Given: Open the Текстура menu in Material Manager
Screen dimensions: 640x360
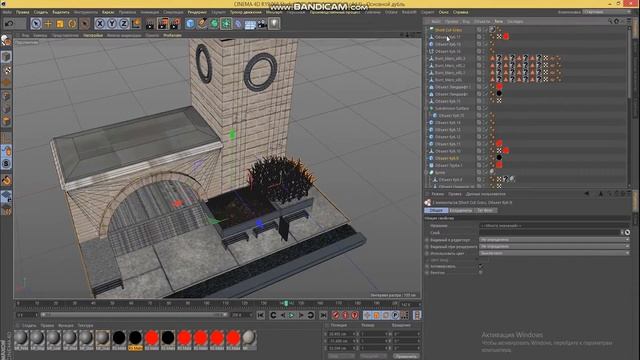Looking at the screenshot, I should (85, 326).
